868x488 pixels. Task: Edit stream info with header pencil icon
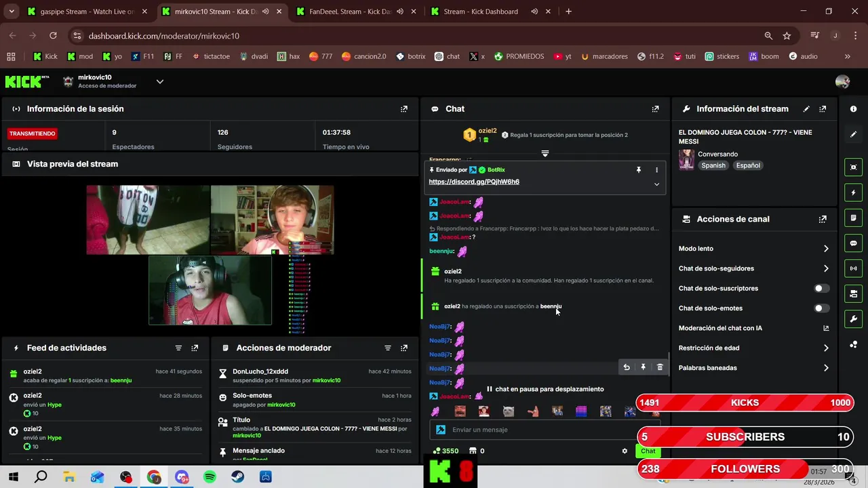tap(806, 108)
